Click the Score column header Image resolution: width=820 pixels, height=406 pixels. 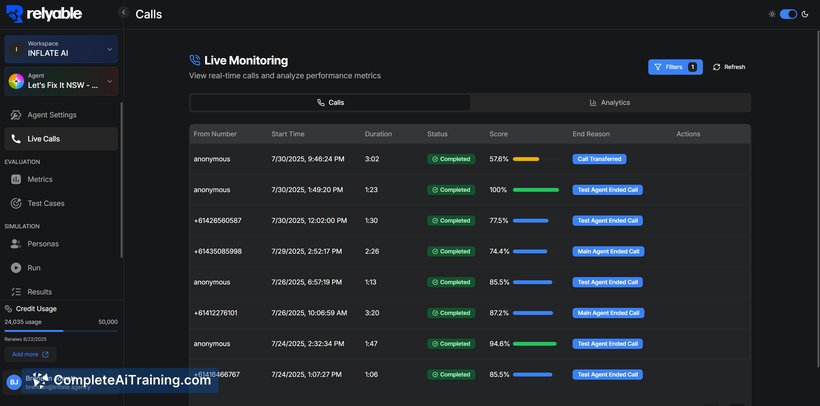click(x=498, y=134)
